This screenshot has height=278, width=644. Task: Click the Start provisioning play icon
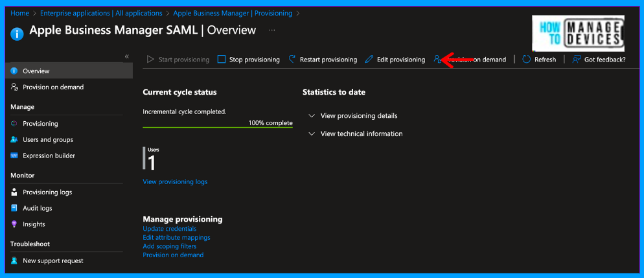150,60
